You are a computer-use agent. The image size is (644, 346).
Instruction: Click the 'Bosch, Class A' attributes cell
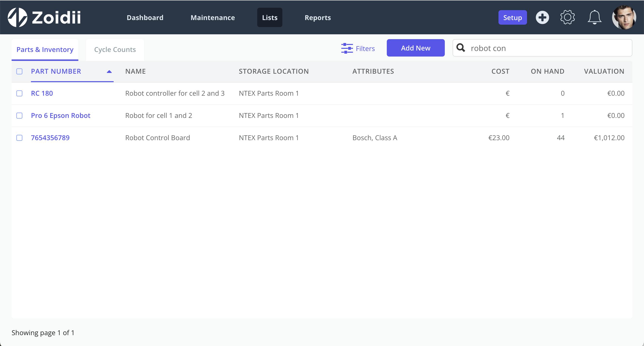point(375,138)
